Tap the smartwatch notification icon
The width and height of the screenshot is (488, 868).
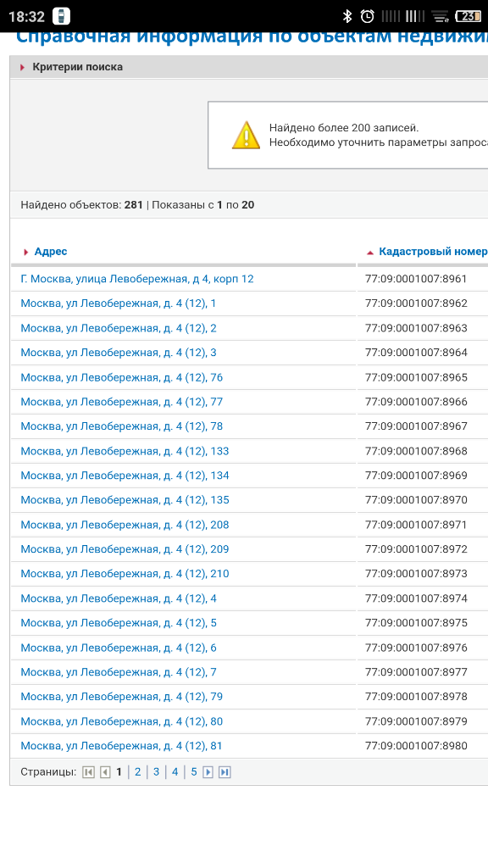61,16
